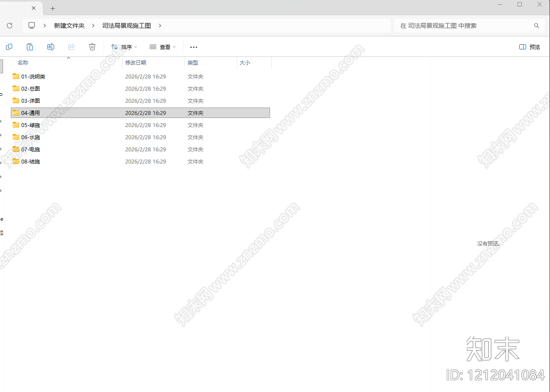Click the Copy icon on the toolbar
The image size is (550, 392).
9,47
